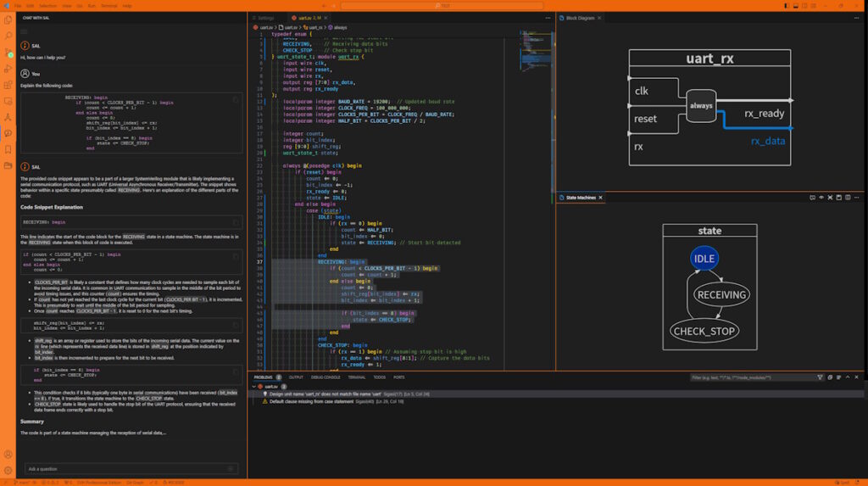
Task: Select the IDLE state node in diagram
Action: (x=704, y=259)
